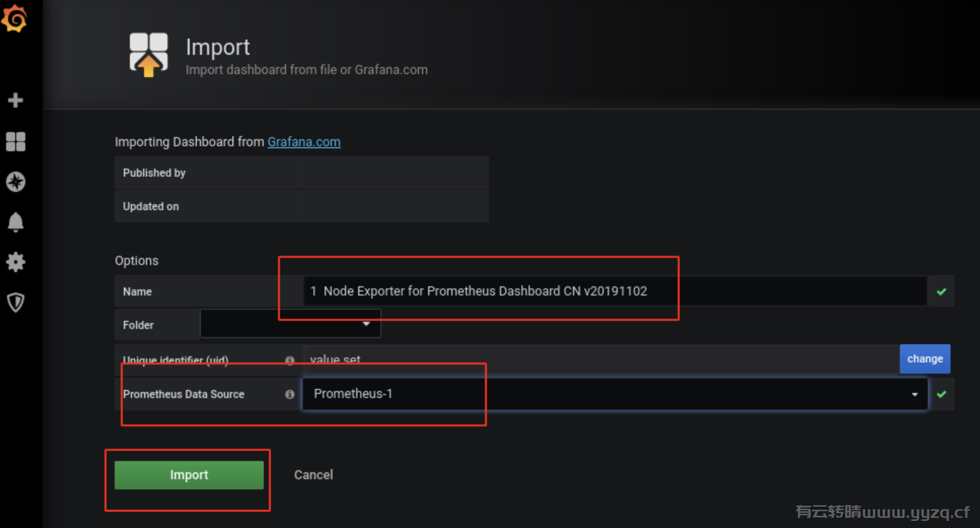This screenshot has height=528, width=980.
Task: Click green checkmark beside Prometheus data source
Action: (941, 394)
